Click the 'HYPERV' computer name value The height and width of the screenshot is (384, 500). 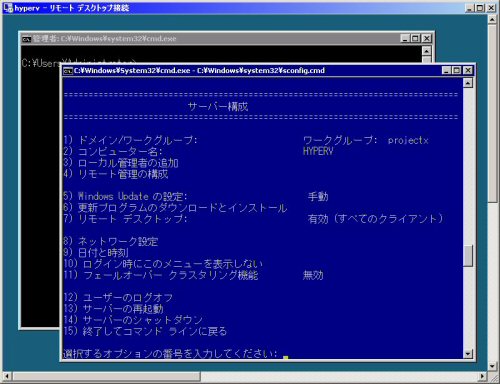click(318, 151)
